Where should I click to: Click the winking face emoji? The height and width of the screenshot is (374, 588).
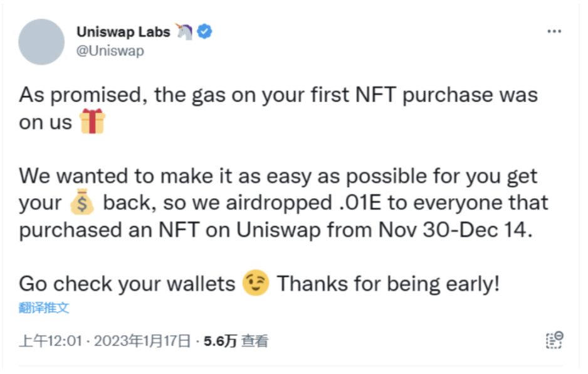pyautogui.click(x=256, y=284)
